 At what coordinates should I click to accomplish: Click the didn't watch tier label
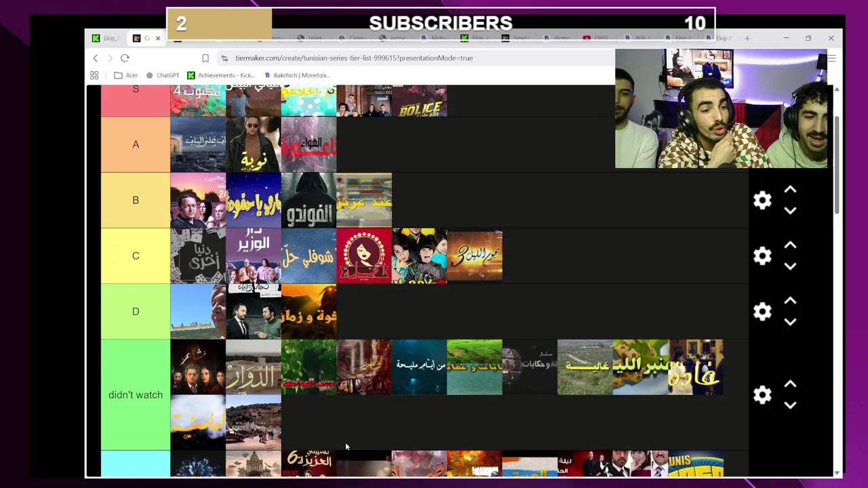click(136, 394)
